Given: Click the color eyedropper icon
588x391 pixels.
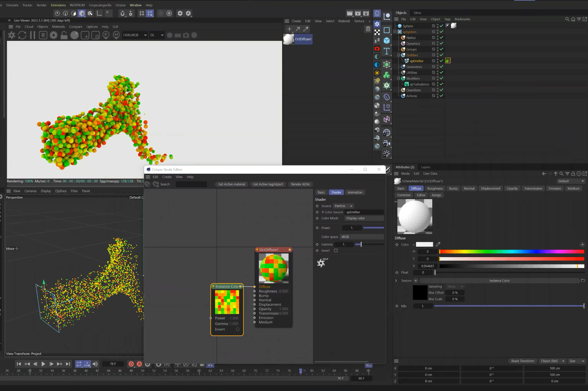Looking at the screenshot, I should point(438,244).
